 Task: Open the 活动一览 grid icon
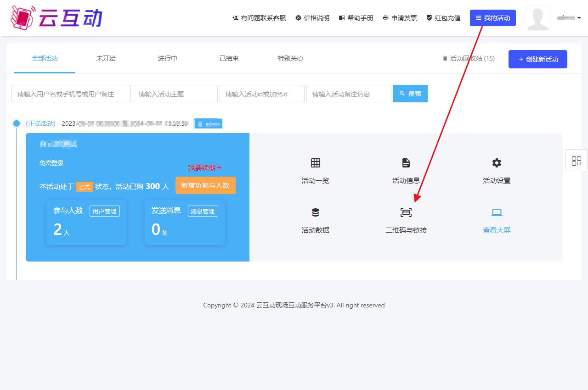pos(315,163)
